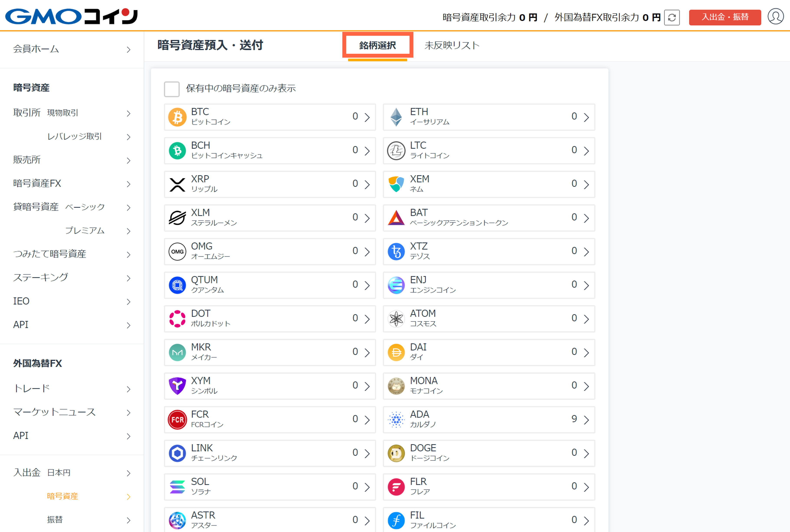This screenshot has width=790, height=532.
Task: Click the ファイルコイン label
Action: 433,525
